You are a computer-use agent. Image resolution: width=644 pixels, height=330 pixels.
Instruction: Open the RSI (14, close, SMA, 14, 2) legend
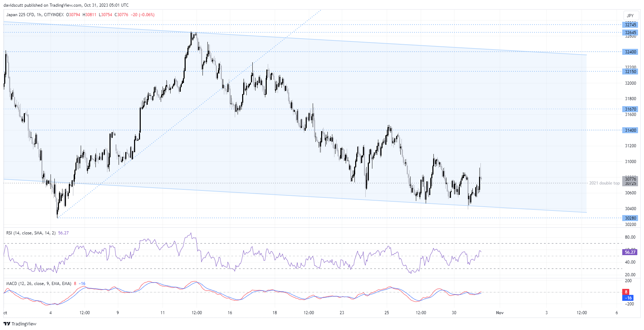[31, 233]
